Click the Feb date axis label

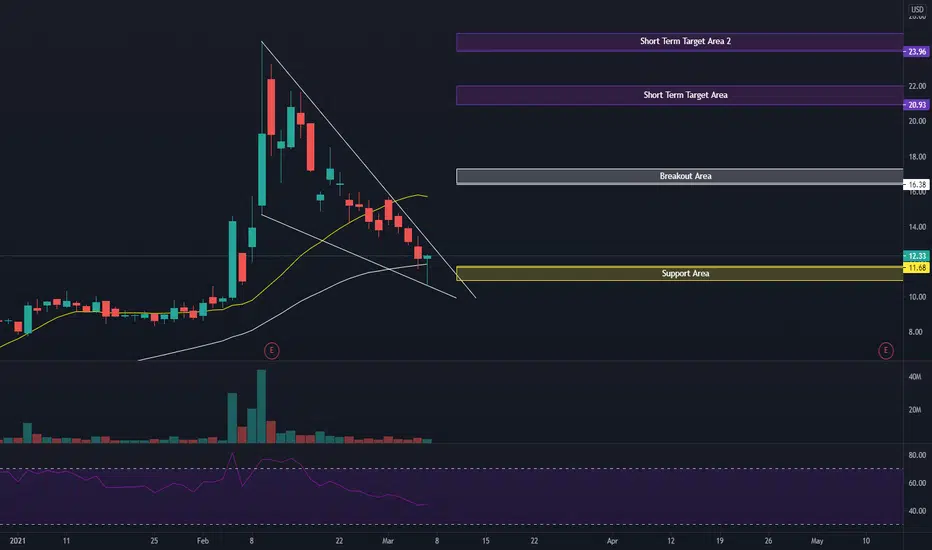203,541
